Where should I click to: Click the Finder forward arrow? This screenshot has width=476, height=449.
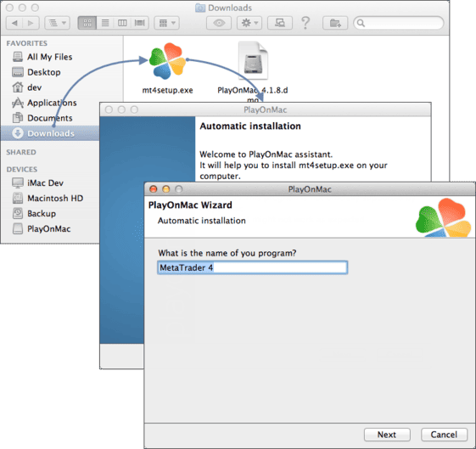[31, 23]
